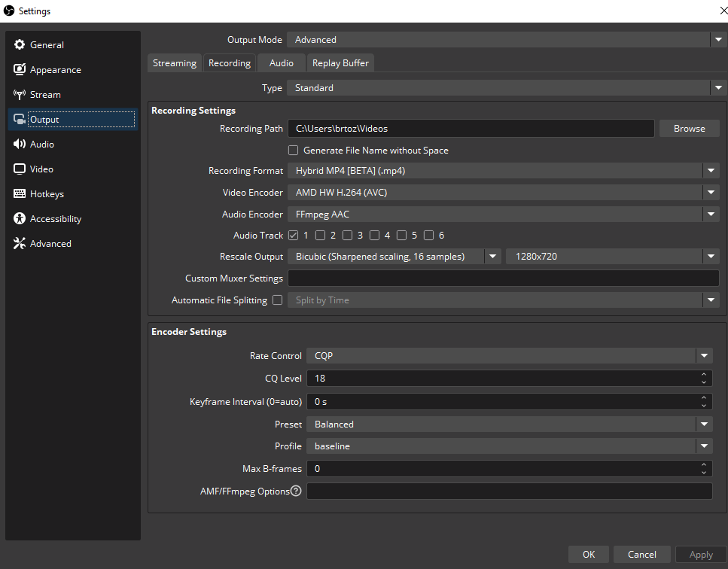Click AMF/FFmpeg Options help question mark
The width and height of the screenshot is (728, 569).
coord(296,491)
